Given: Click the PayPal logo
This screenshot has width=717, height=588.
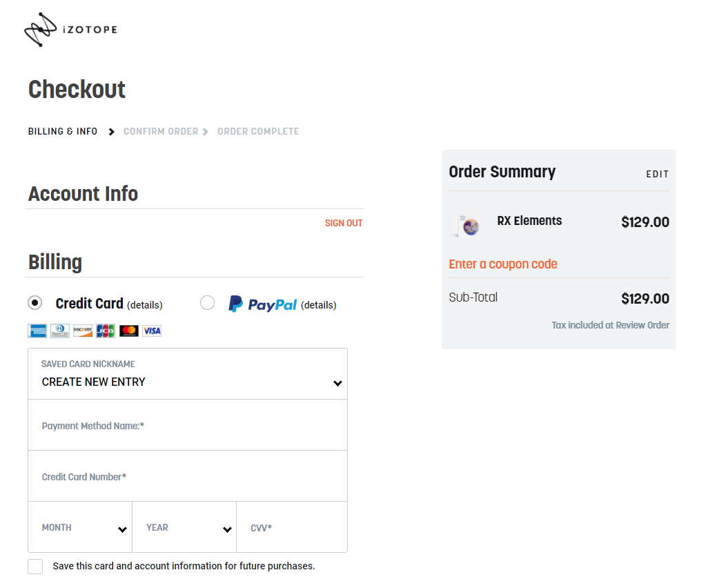Looking at the screenshot, I should click(x=262, y=304).
